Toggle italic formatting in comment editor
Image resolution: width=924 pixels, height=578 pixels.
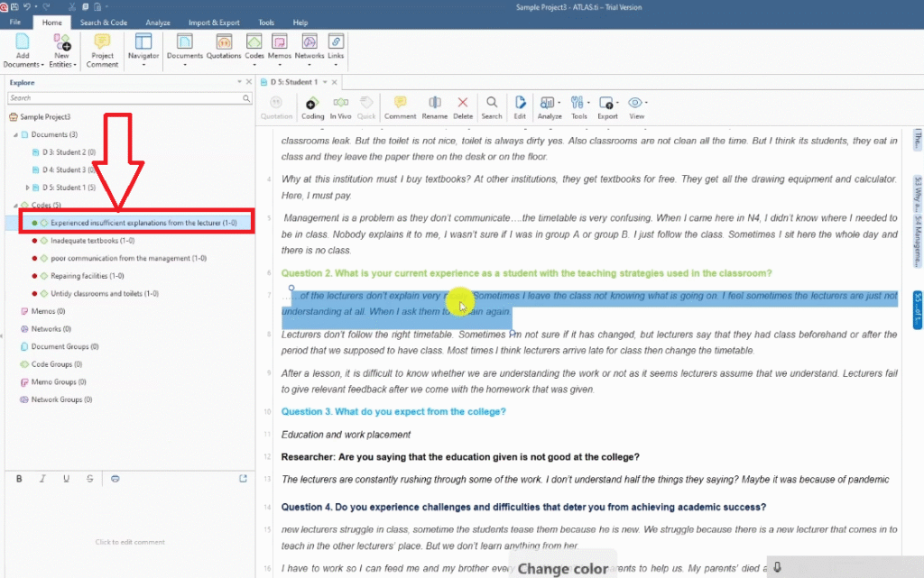42,479
